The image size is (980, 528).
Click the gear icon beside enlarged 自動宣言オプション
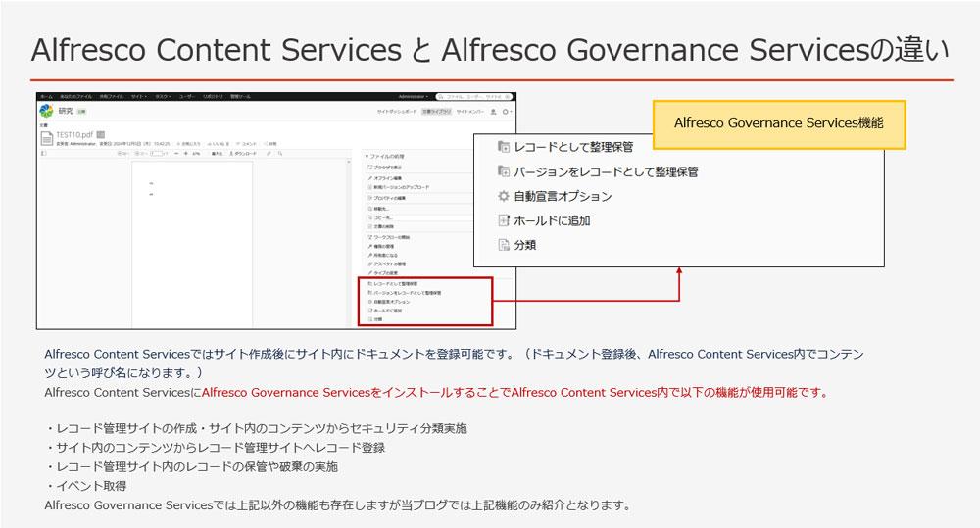(504, 196)
